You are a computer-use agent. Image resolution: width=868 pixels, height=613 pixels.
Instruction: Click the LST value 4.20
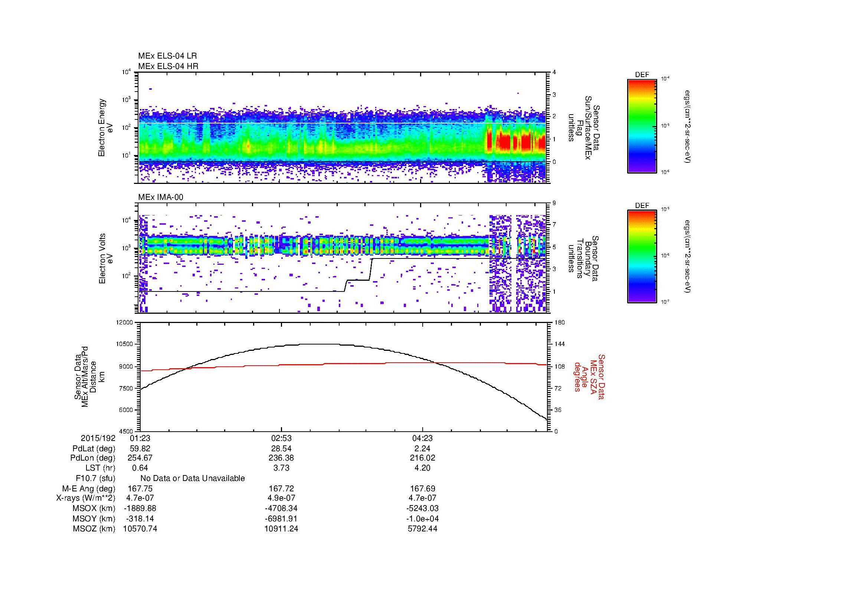[423, 468]
